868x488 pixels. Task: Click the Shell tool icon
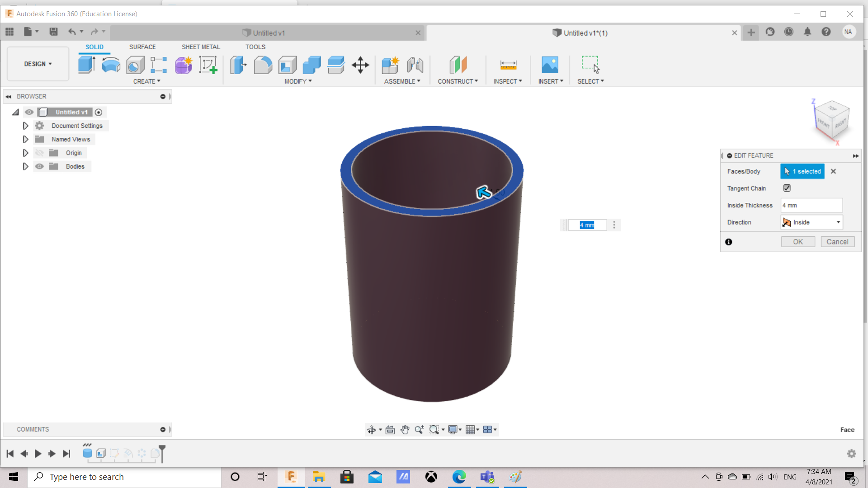pos(288,64)
